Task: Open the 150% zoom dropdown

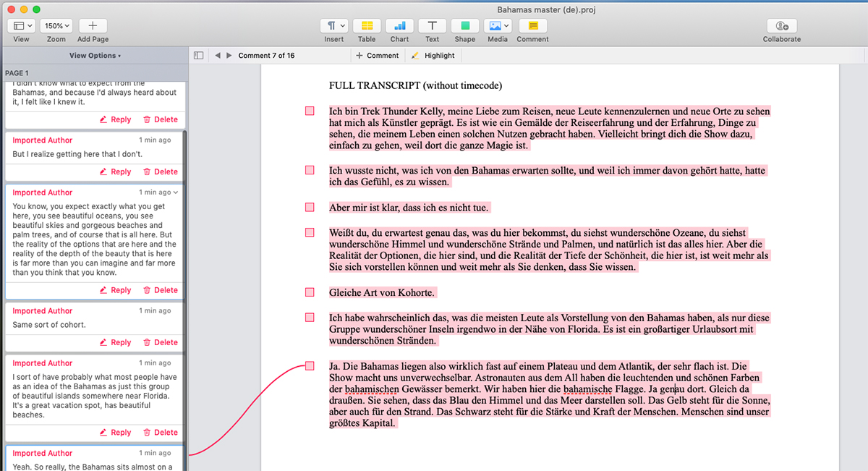Action: point(56,25)
